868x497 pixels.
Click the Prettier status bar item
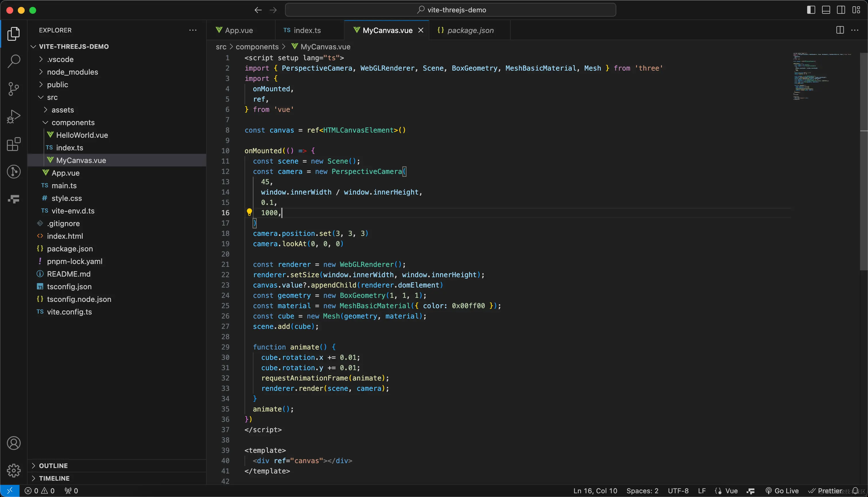826,491
